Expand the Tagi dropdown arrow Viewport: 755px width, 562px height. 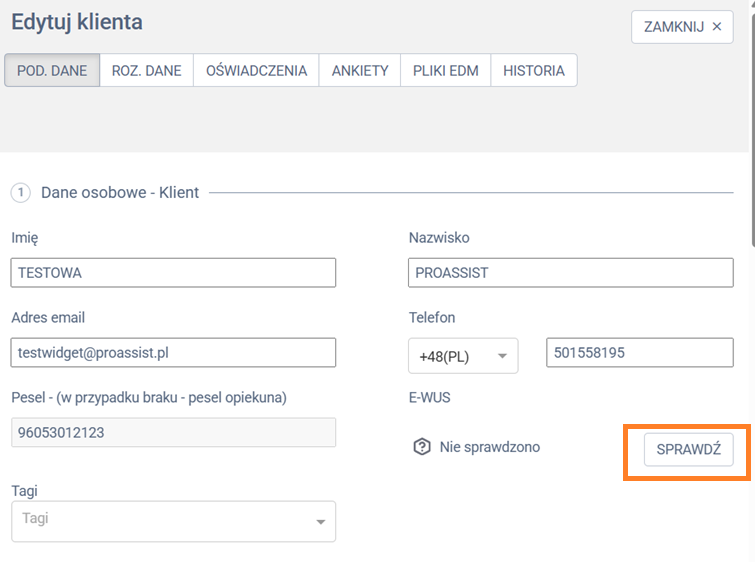pos(321,522)
